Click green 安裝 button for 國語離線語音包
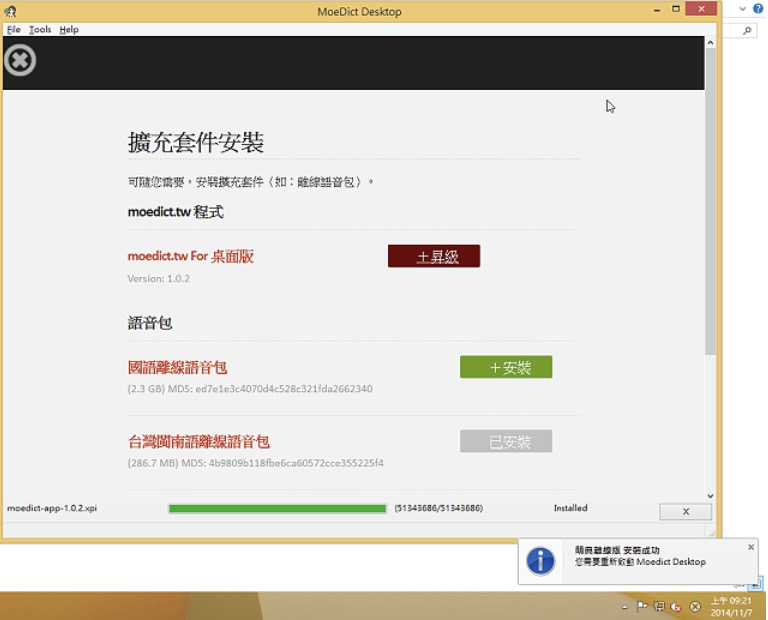This screenshot has width=768, height=620. click(505, 367)
